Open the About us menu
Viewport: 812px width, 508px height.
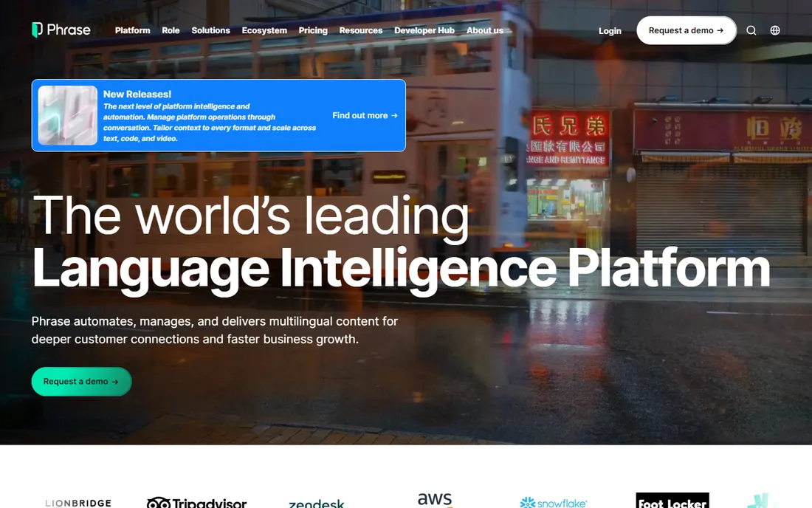click(485, 30)
